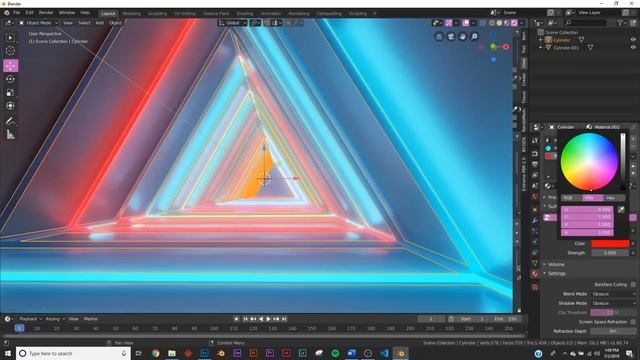This screenshot has height=360, width=640.
Task: Enable Screen Space Refraction checkbox
Action: (633, 322)
